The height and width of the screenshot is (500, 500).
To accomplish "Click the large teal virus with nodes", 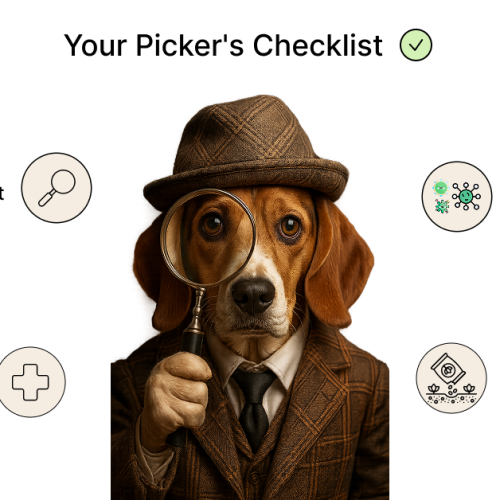I will tap(466, 196).
